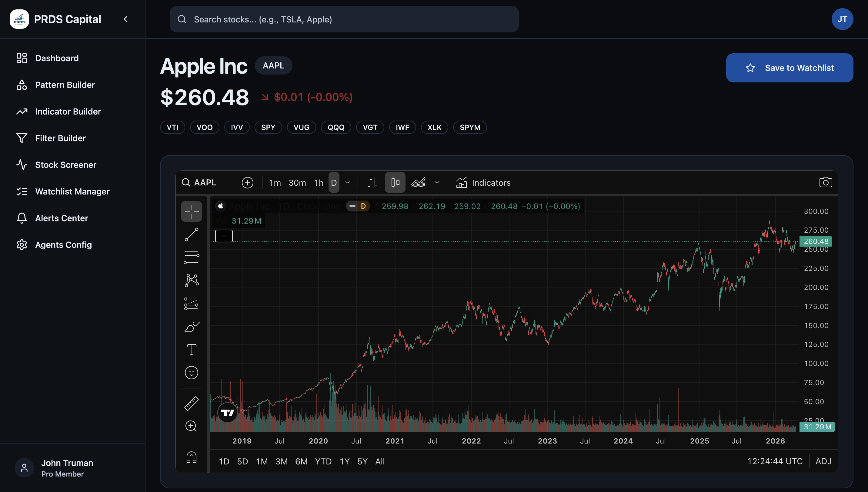The image size is (868, 492).
Task: Switch the chart to 1m interval
Action: [x=275, y=183]
